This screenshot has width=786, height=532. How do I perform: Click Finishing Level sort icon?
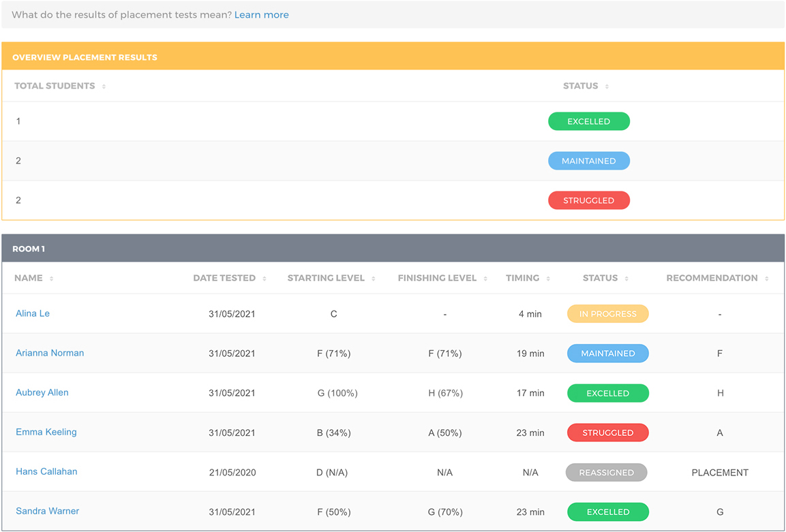tap(485, 279)
